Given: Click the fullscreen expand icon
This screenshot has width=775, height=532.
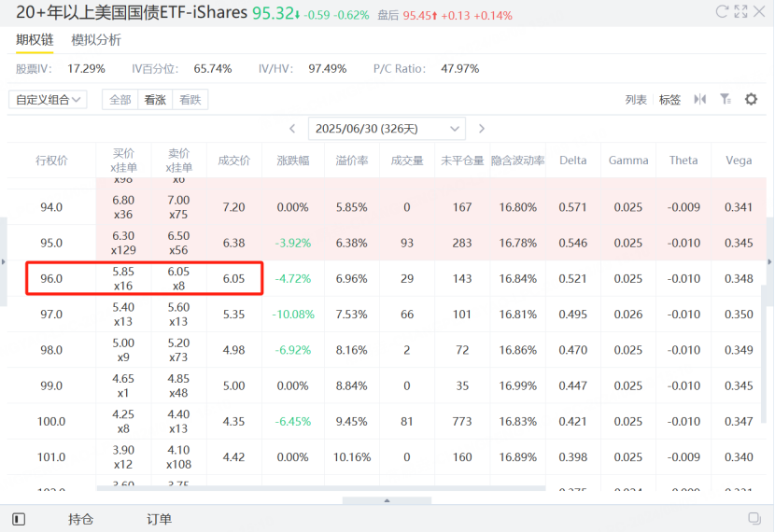Looking at the screenshot, I should click(740, 11).
